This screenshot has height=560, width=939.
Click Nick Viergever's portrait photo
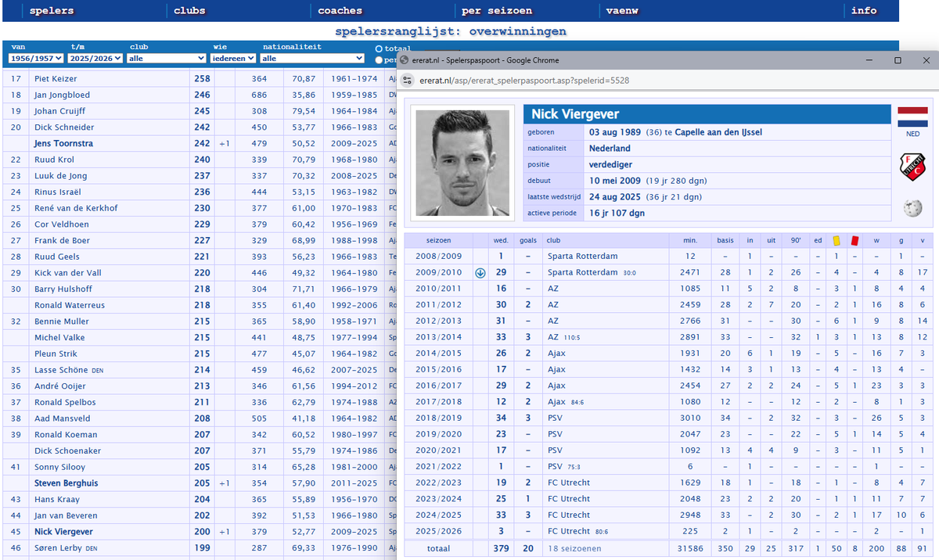[x=462, y=163]
